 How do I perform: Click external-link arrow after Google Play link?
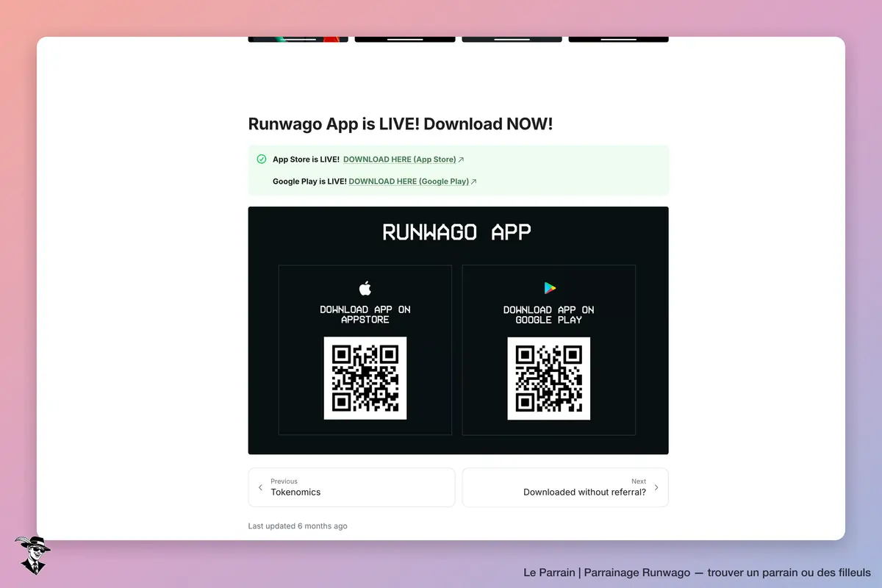[474, 182]
